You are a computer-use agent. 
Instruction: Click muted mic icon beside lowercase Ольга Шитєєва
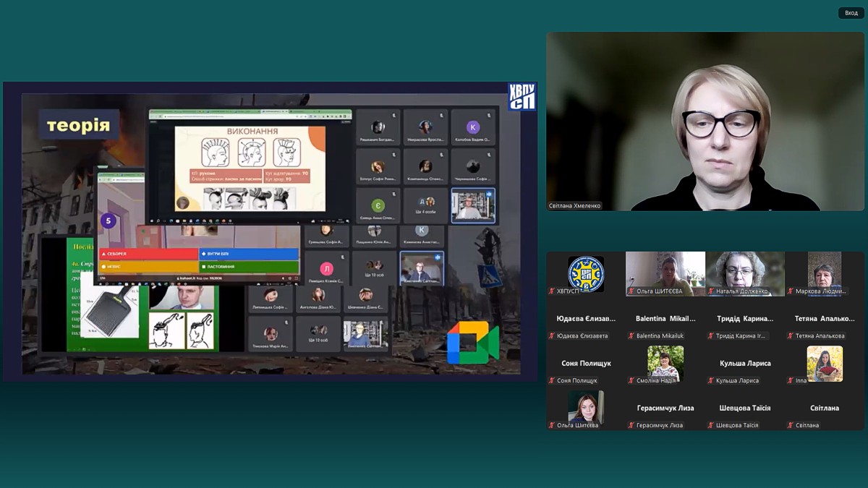pos(552,426)
